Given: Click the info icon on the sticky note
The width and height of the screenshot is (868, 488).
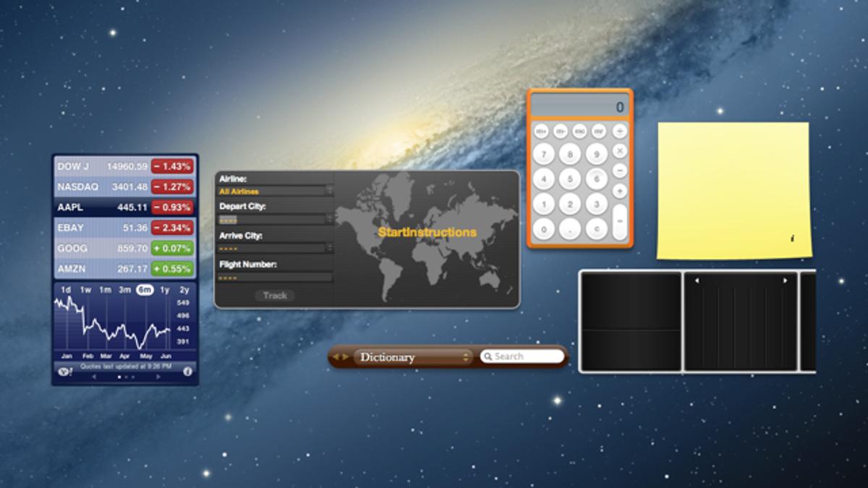Looking at the screenshot, I should click(x=792, y=238).
